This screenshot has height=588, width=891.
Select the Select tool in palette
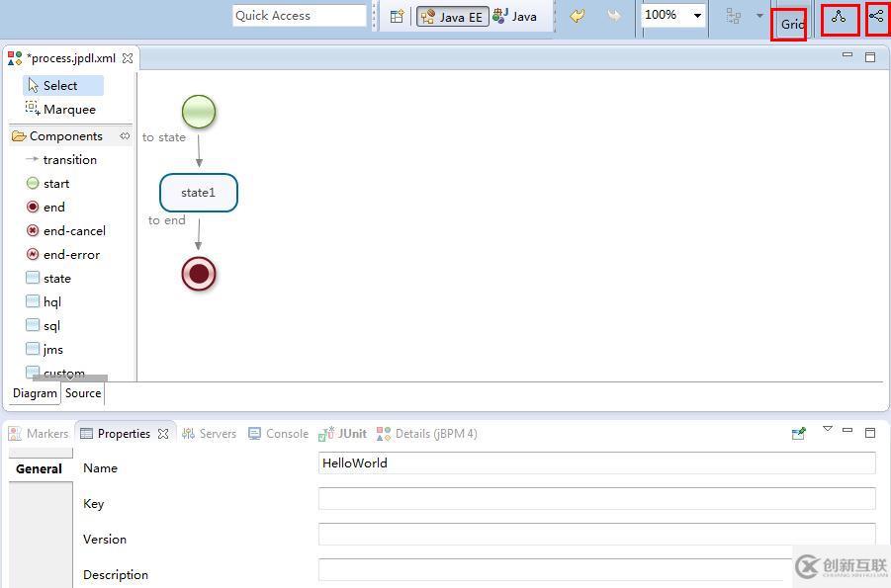[x=63, y=85]
